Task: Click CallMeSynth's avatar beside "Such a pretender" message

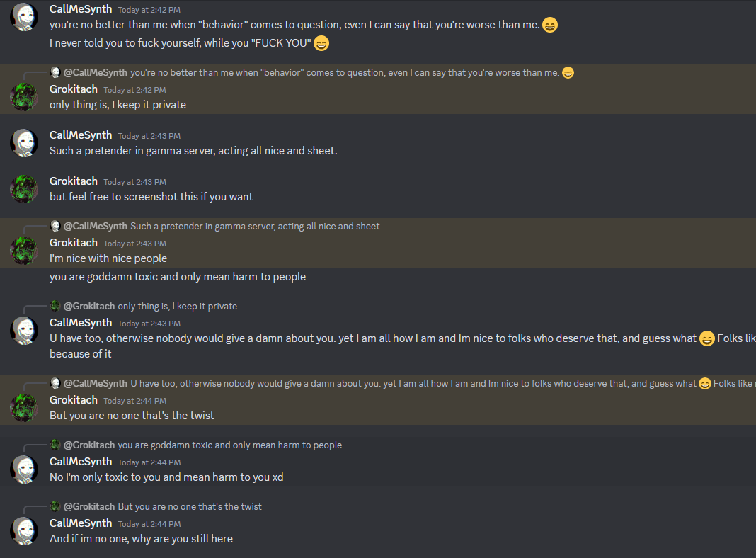Action: point(23,142)
